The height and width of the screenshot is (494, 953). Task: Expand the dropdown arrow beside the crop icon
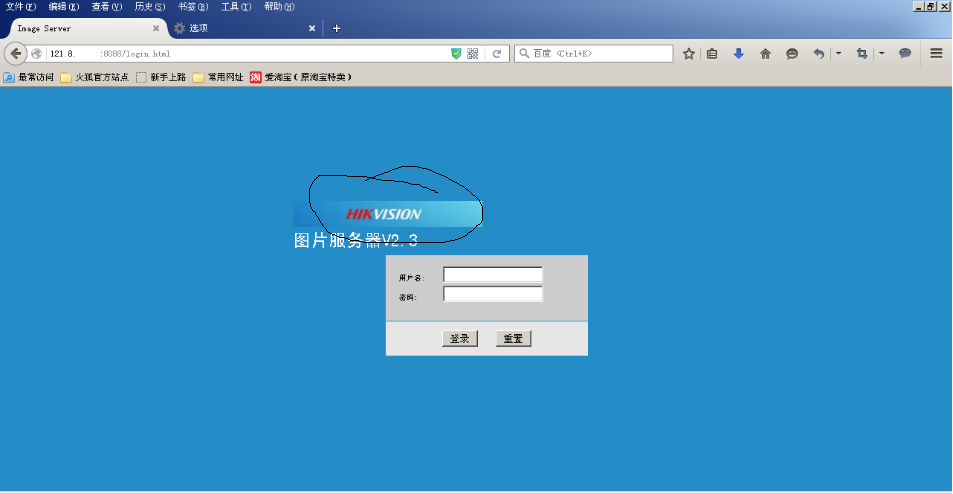pos(882,54)
